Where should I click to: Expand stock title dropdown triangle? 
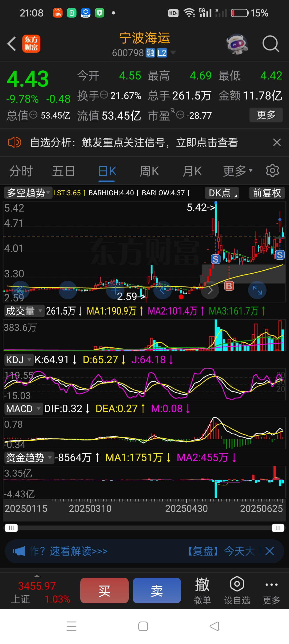(x=173, y=53)
